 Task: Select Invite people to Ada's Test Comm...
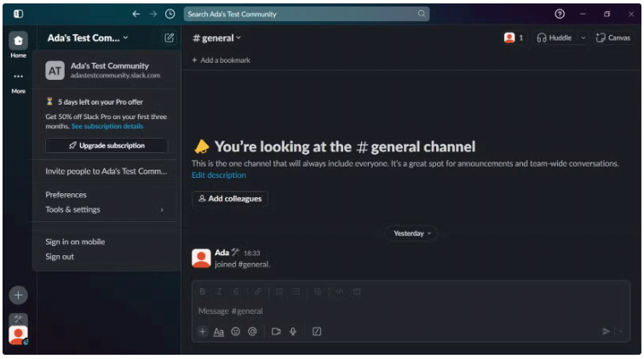(x=106, y=172)
